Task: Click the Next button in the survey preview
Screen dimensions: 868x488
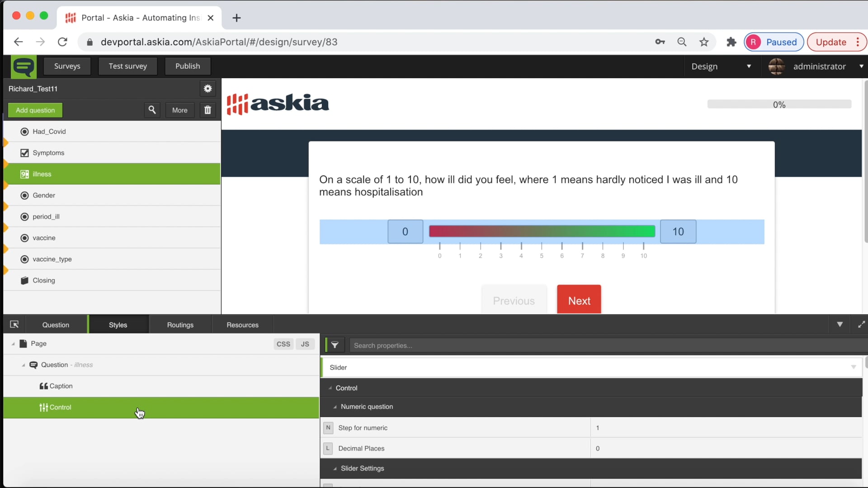Action: pos(579,299)
